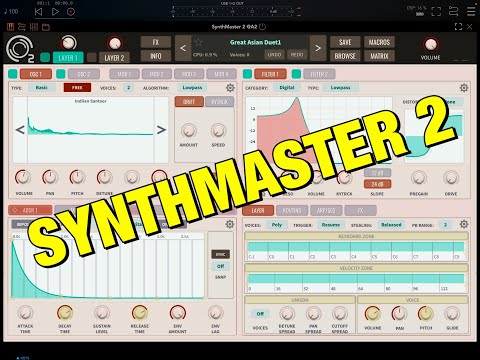Open STEALING dropdown showing Released
480x360 pixels.
391,225
